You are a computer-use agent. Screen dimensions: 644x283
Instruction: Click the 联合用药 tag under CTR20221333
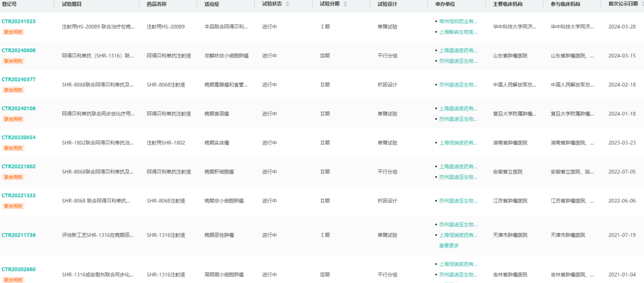click(x=13, y=206)
